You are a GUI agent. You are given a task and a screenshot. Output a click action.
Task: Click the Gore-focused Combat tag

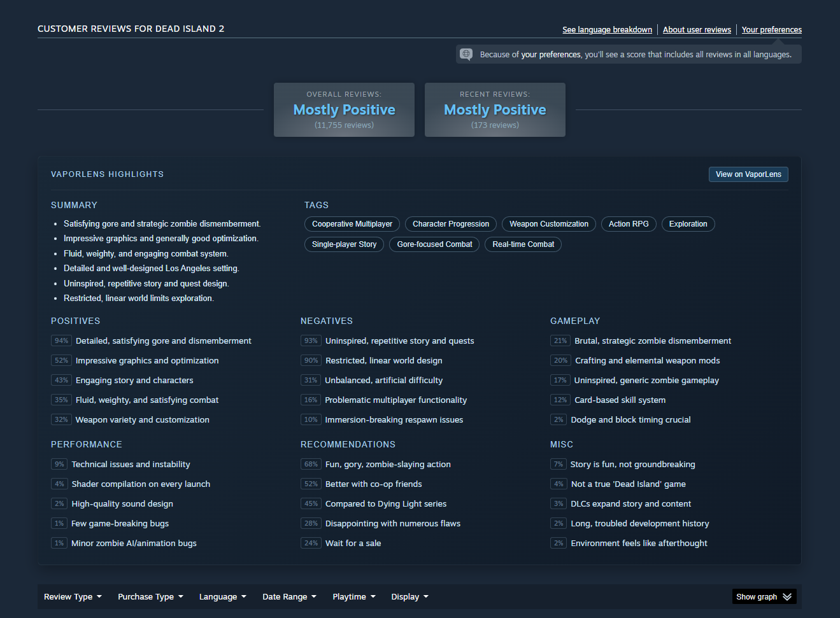tap(434, 244)
